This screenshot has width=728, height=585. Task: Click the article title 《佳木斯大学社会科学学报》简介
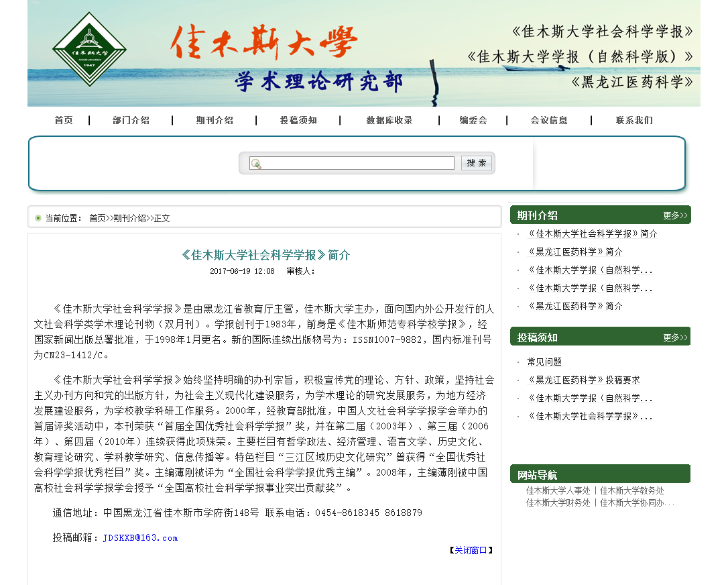coord(265,255)
